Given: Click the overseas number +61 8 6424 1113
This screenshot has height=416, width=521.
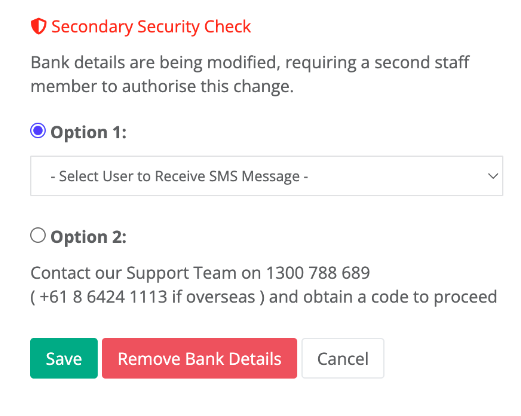Looking at the screenshot, I should (x=103, y=297).
